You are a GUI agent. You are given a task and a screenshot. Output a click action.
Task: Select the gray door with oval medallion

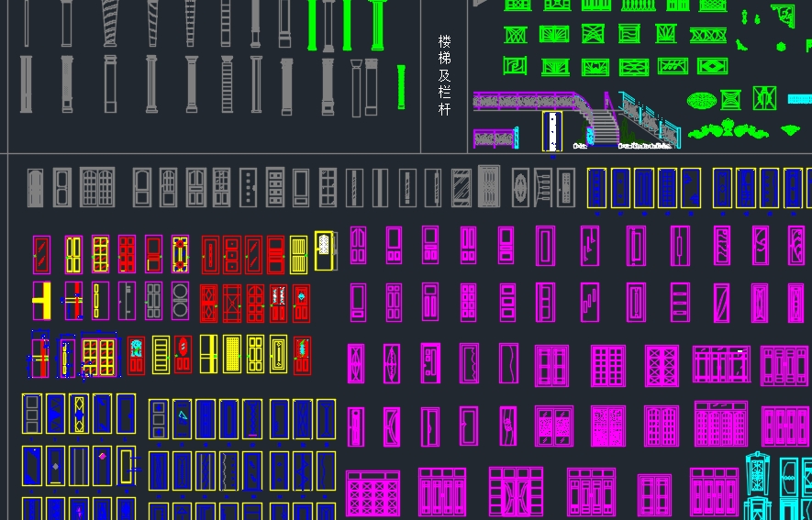coord(520,187)
